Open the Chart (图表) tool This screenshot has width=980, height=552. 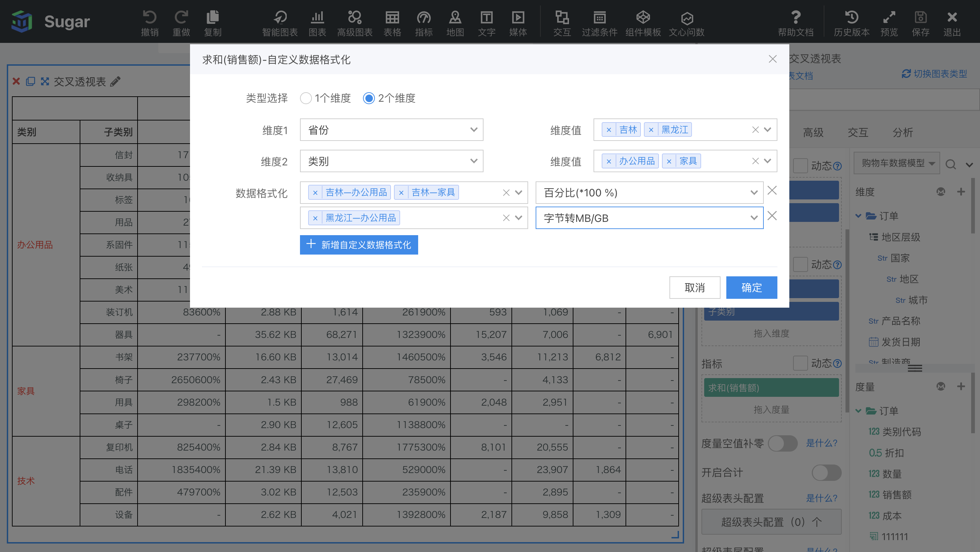pos(317,23)
